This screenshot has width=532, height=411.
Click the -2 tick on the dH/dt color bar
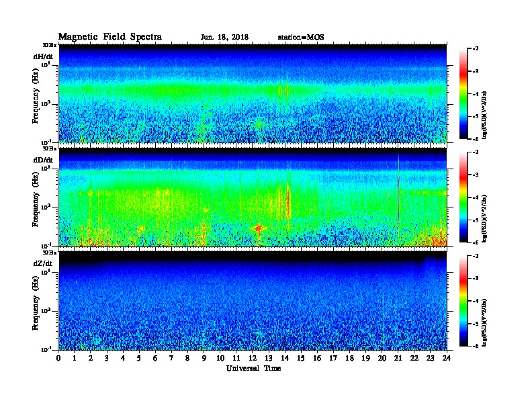click(x=476, y=49)
